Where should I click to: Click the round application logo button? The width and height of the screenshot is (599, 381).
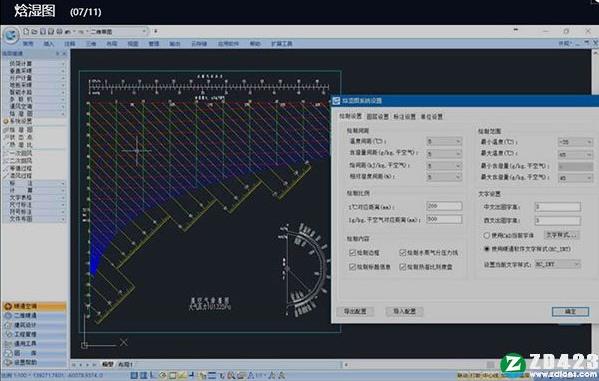click(x=11, y=35)
